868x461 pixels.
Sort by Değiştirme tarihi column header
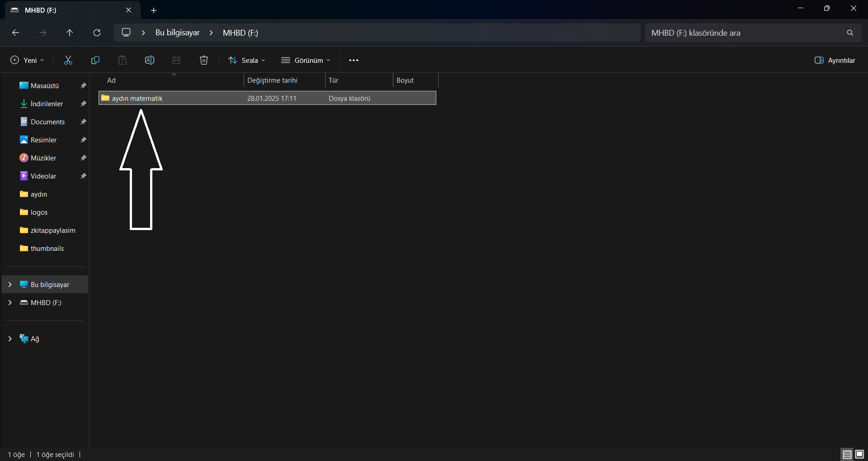coord(272,80)
